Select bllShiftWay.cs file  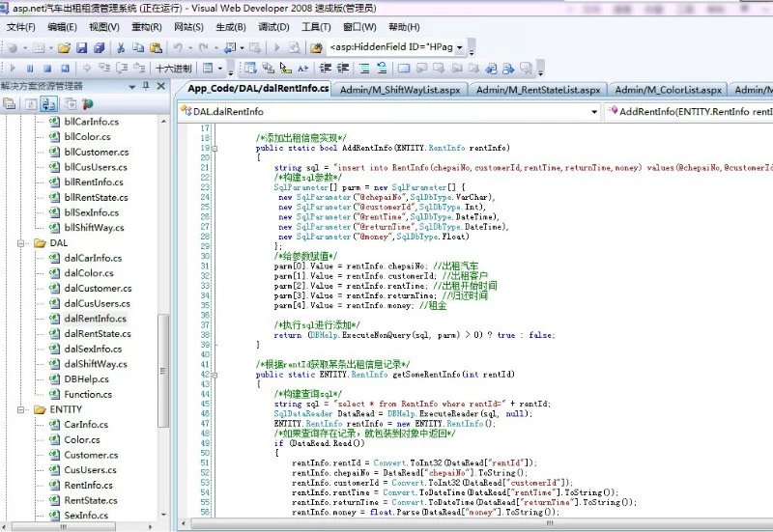[94, 228]
